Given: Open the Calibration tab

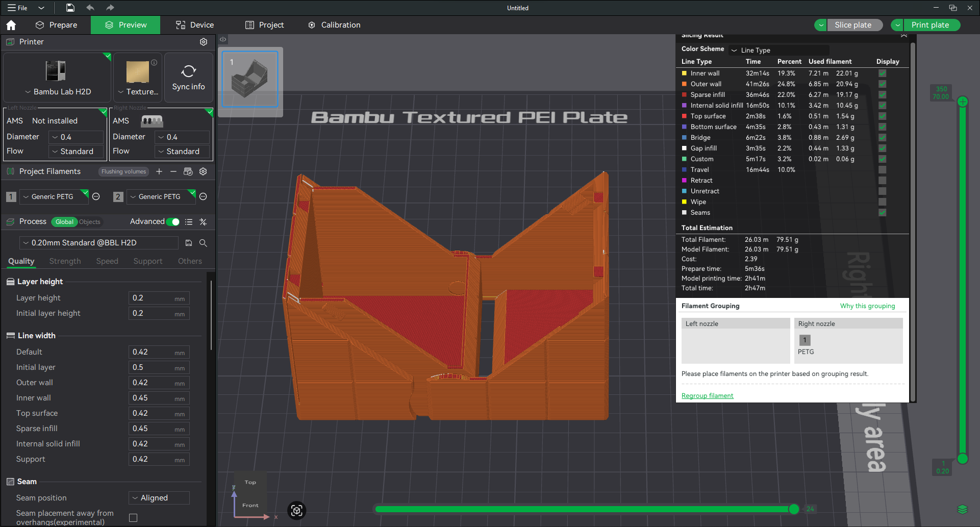Looking at the screenshot, I should [x=334, y=25].
